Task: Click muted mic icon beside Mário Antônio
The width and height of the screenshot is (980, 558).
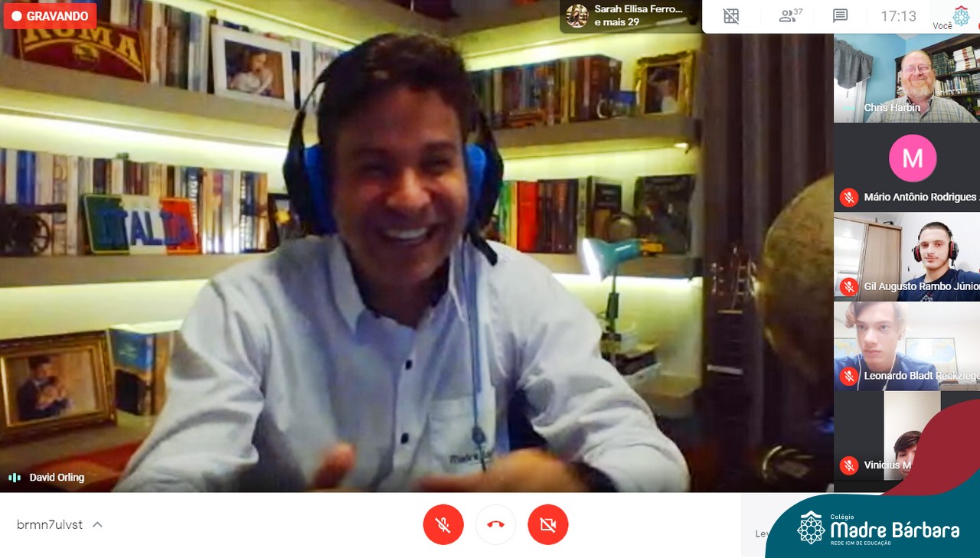Action: pyautogui.click(x=848, y=197)
